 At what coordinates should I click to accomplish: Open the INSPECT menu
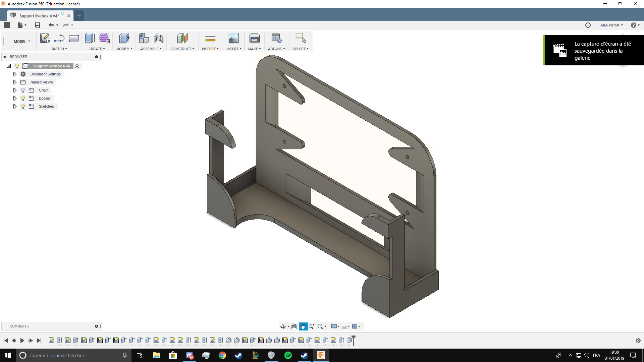[210, 49]
